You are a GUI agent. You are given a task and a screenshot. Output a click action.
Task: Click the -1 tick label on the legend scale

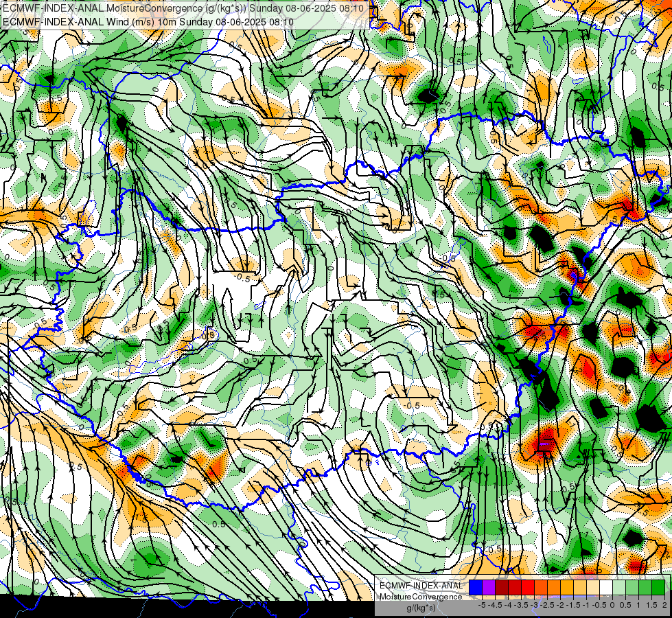click(x=586, y=605)
